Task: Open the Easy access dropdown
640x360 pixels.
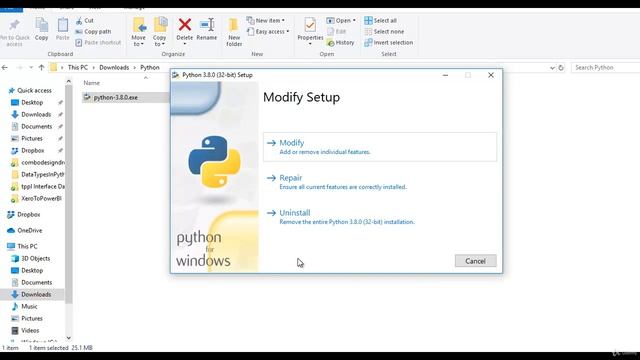Action: click(268, 31)
